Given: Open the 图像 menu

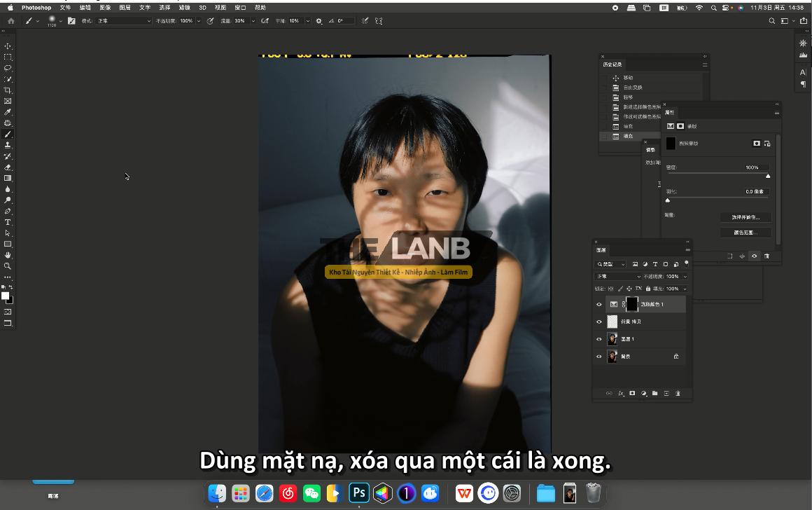Looking at the screenshot, I should point(105,8).
